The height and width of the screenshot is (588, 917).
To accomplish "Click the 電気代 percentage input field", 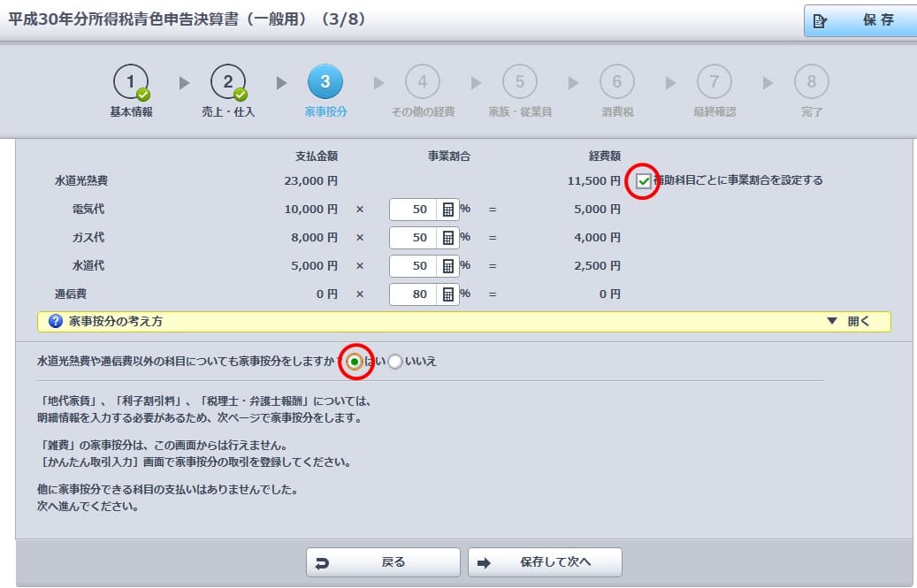I will coord(414,210).
